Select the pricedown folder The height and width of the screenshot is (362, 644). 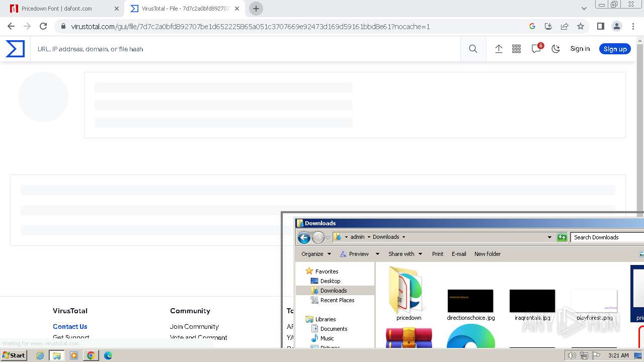(x=409, y=294)
